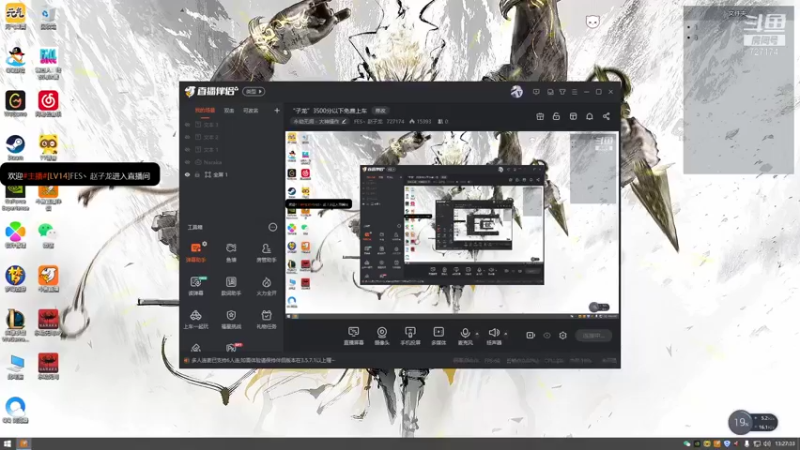Viewport: 800px width, 450px height.
Task: Click the grid panel icon beside the bell
Action: coord(573,116)
